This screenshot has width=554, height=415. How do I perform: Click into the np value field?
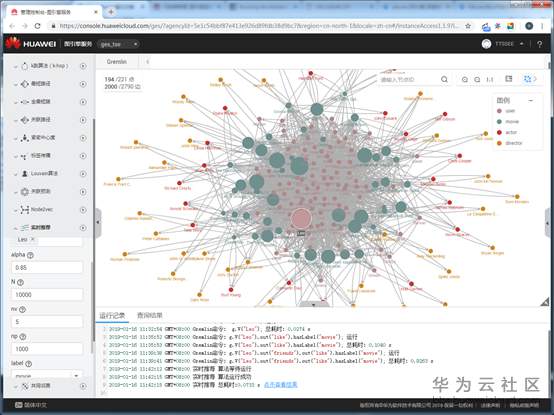click(x=47, y=349)
